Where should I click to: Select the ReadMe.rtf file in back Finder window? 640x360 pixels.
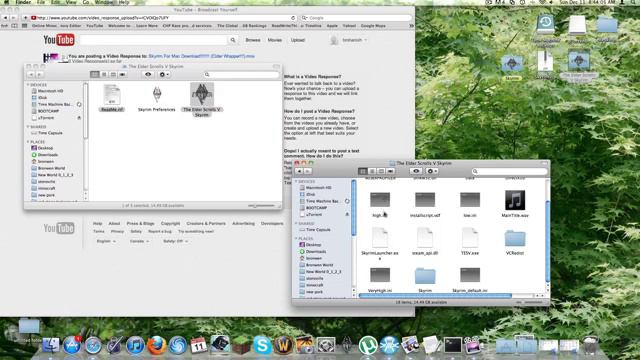point(112,95)
